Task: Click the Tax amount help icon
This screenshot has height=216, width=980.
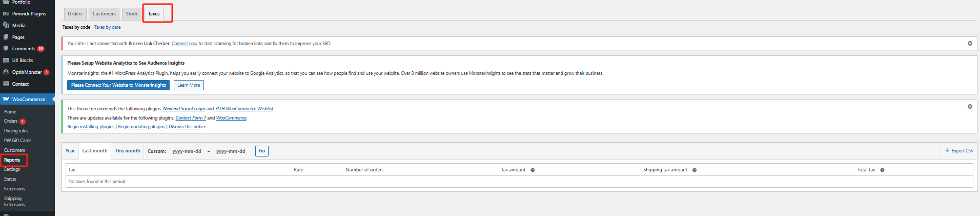Action: pyautogui.click(x=533, y=170)
